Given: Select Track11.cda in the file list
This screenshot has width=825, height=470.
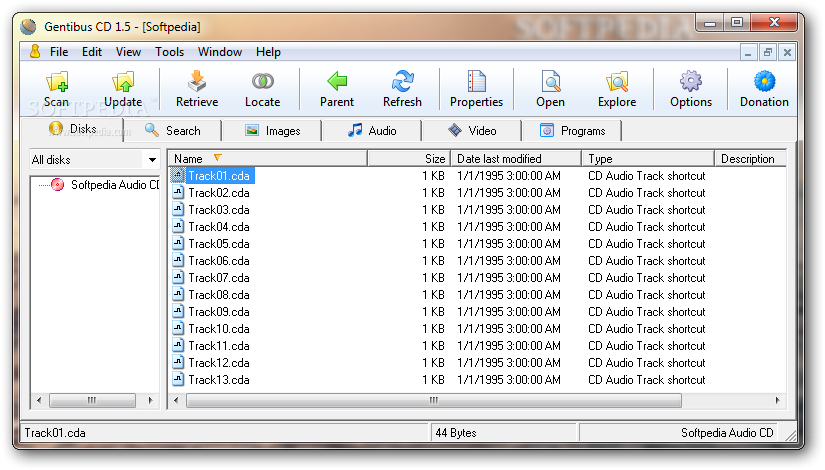Looking at the screenshot, I should tap(219, 346).
